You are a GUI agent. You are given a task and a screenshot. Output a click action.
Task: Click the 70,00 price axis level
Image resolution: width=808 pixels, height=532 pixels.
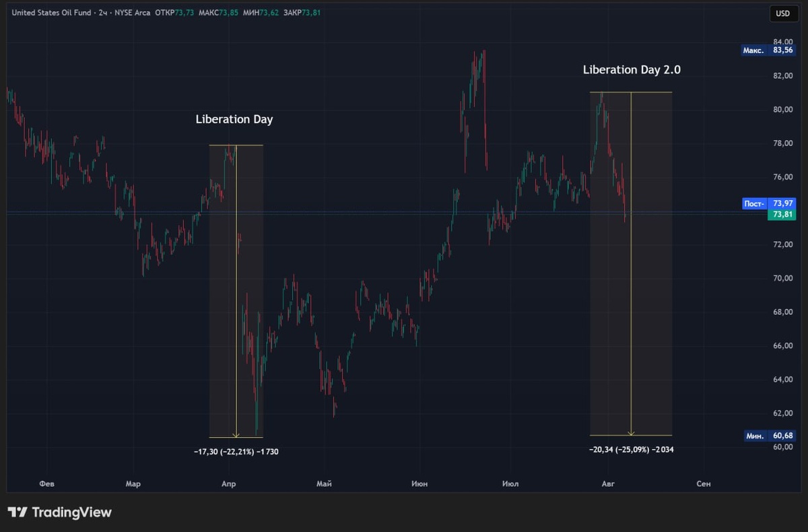click(782, 278)
